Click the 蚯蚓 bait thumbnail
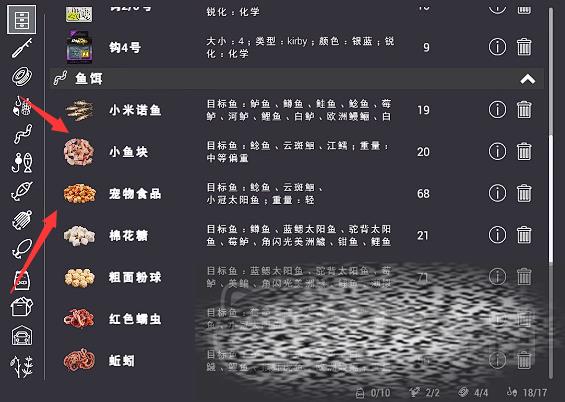This screenshot has height=402, width=565. coord(79,360)
